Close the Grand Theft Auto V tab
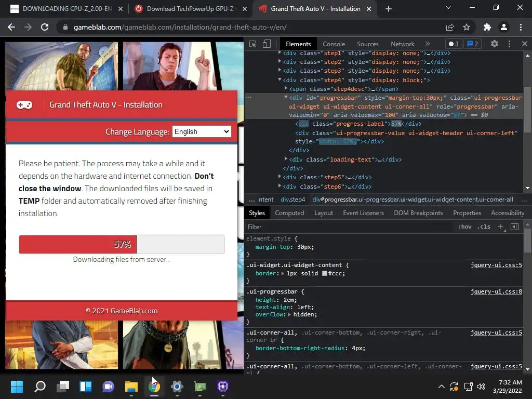The width and height of the screenshot is (532, 399). coord(369,9)
